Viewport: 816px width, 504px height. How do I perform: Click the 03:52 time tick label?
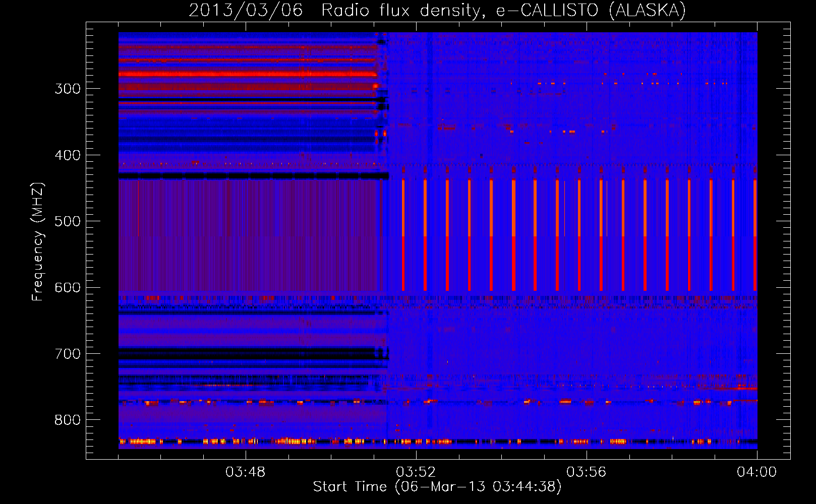pos(416,472)
